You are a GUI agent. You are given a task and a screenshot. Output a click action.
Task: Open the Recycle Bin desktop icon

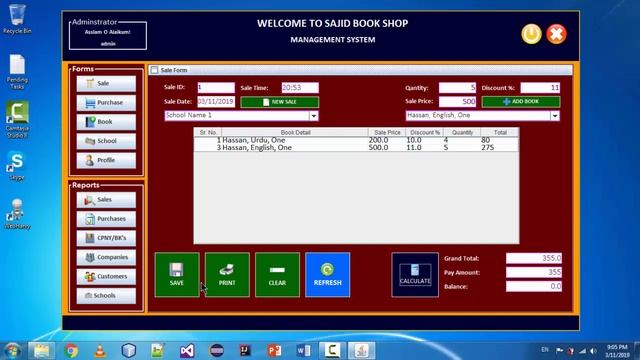tap(17, 19)
